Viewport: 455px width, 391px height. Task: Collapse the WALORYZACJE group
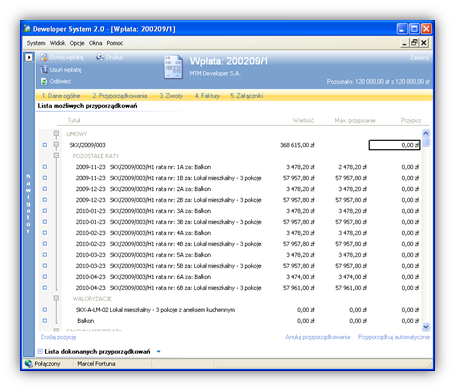point(56,298)
